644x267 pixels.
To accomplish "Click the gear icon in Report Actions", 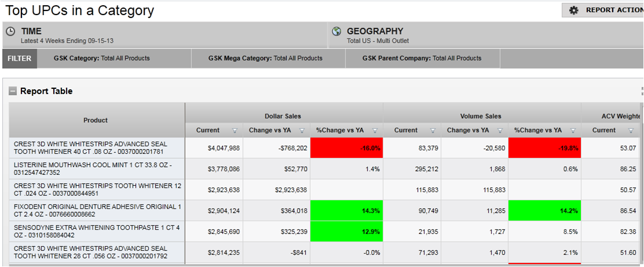I will 574,10.
